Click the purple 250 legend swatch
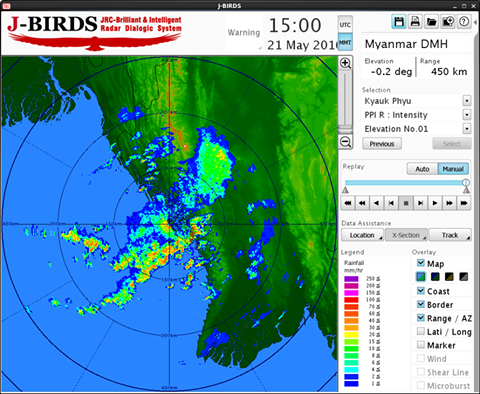 (x=351, y=279)
